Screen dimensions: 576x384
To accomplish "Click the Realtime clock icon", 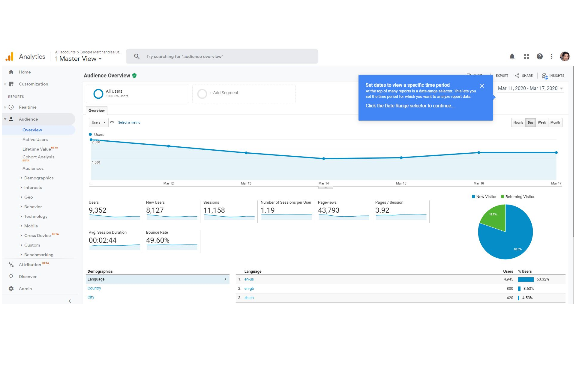I will pyautogui.click(x=11, y=107).
